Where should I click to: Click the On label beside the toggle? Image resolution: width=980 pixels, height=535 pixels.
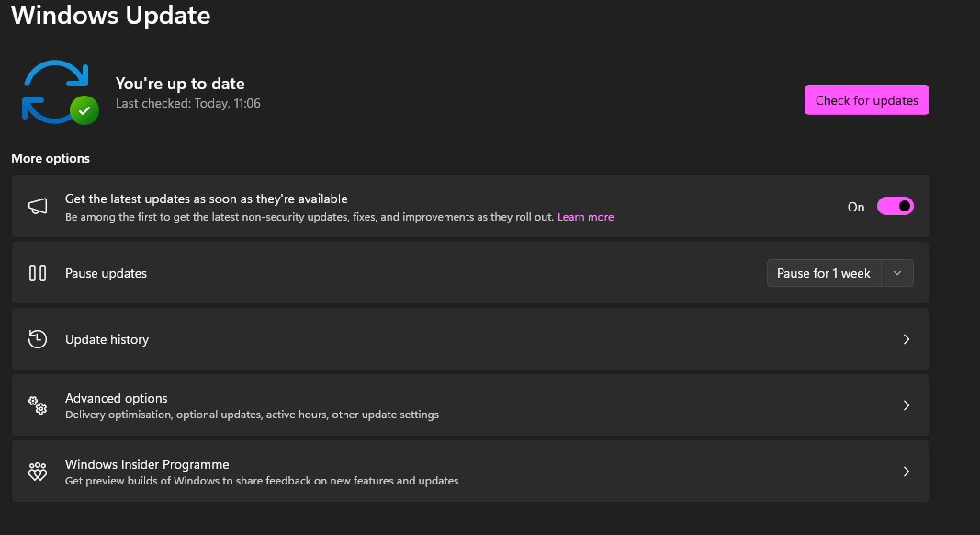[856, 207]
